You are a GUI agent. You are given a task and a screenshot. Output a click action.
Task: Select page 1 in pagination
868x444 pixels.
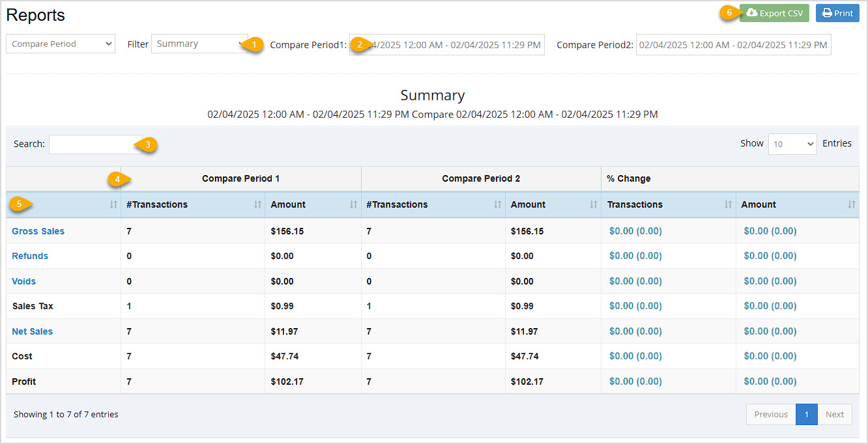pos(806,414)
